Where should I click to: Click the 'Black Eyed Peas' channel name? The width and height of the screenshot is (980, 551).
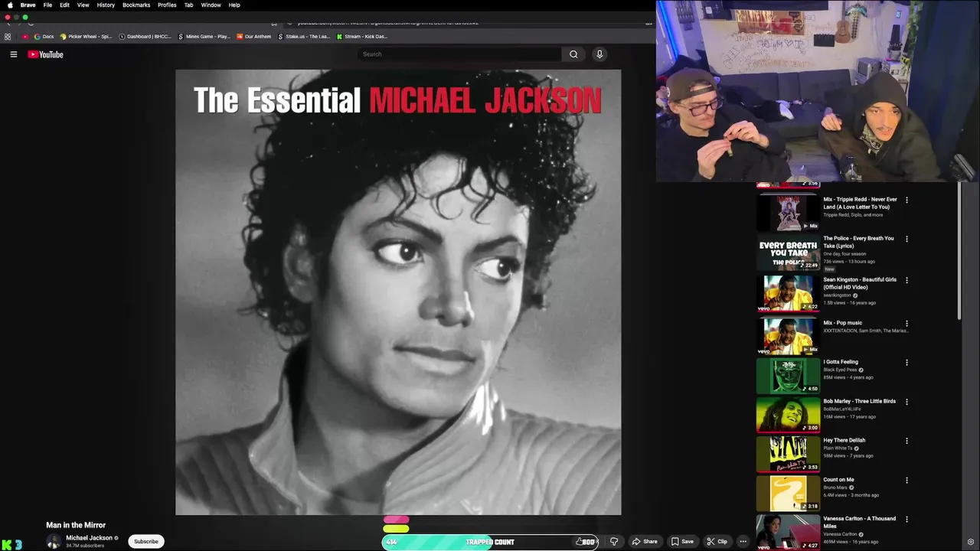(840, 370)
